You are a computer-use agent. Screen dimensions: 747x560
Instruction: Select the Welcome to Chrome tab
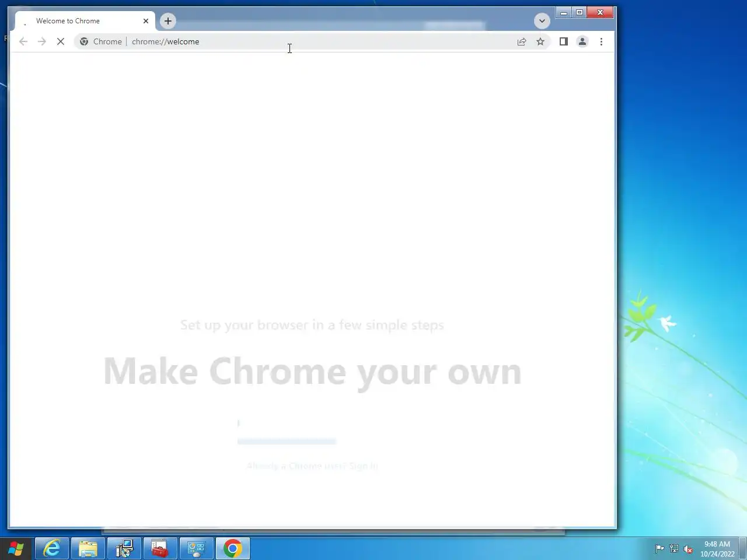pyautogui.click(x=85, y=21)
